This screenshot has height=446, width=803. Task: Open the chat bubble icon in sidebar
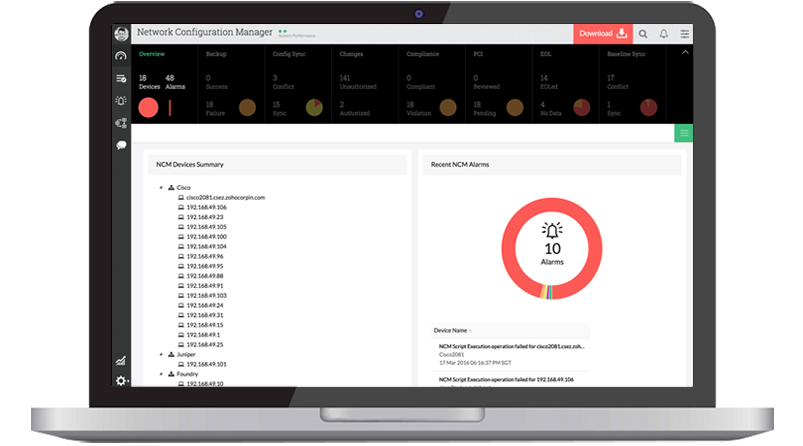point(121,145)
